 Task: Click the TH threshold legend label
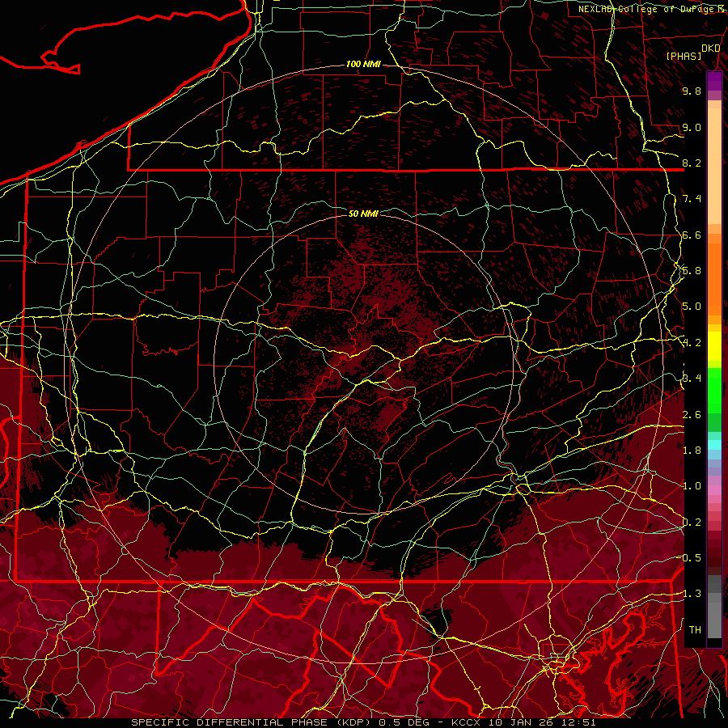pyautogui.click(x=695, y=630)
